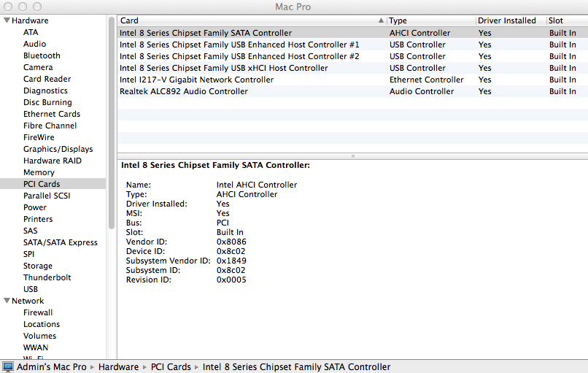The image size is (588, 373).
Task: Open Parallel SCSI section
Action: point(47,196)
